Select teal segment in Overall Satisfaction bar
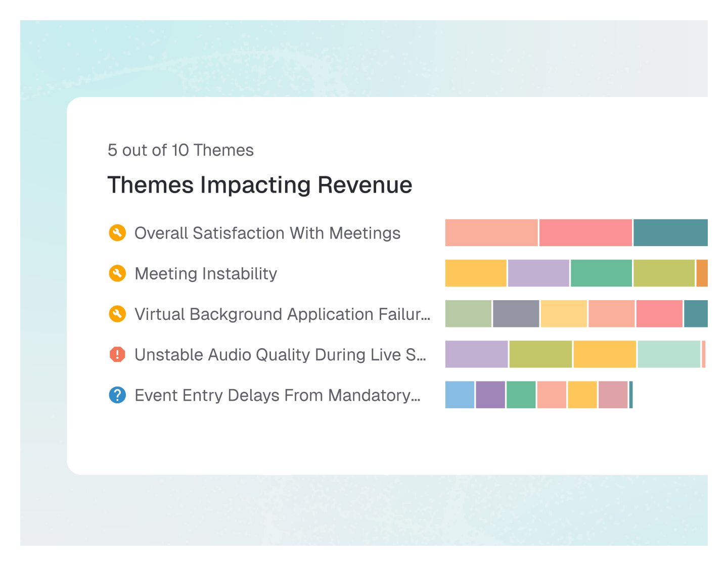Image resolution: width=728 pixels, height=566 pixels. point(670,232)
